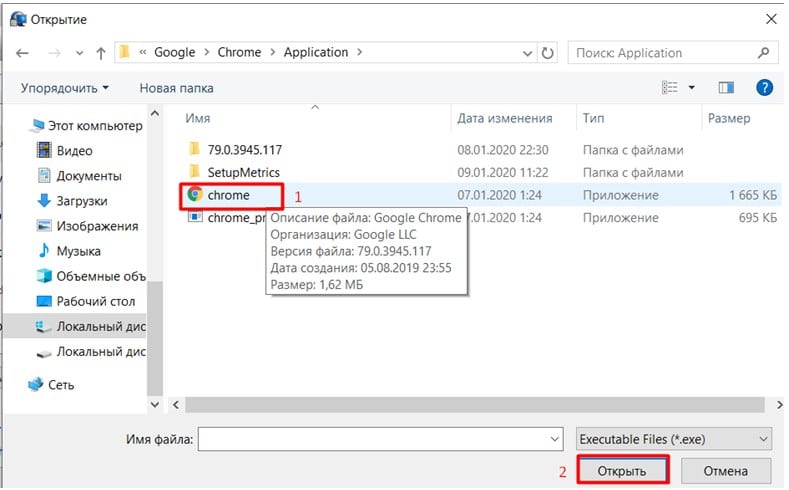Click date 09.01.2020 11:22 cell
The height and width of the screenshot is (490, 789).
[503, 173]
